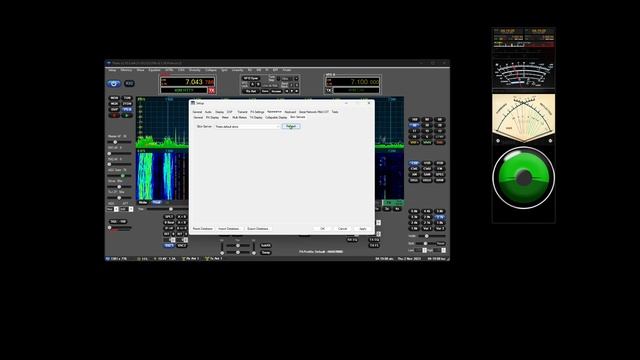The height and width of the screenshot is (360, 640).
Task: Switch to the Keyboard tab in Setup
Action: coord(290,112)
